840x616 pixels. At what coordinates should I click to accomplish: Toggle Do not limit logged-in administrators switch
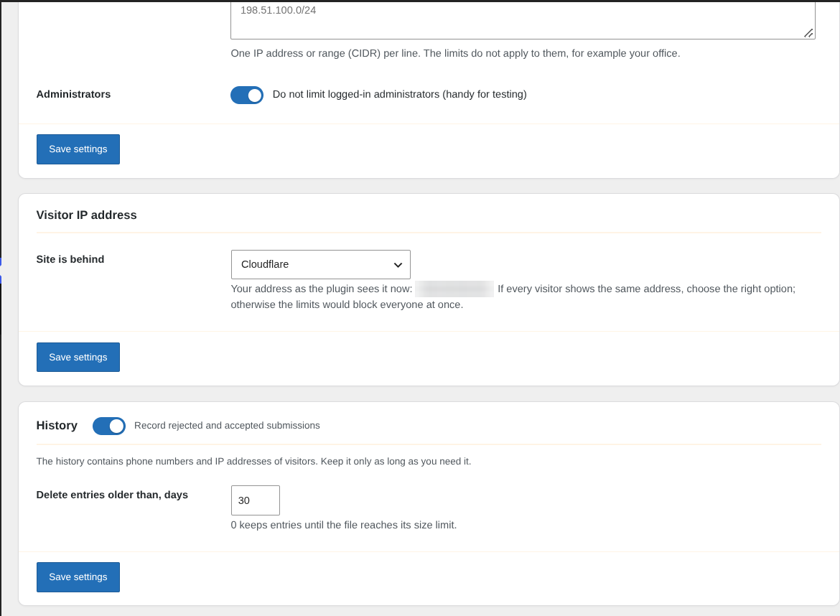[x=247, y=95]
